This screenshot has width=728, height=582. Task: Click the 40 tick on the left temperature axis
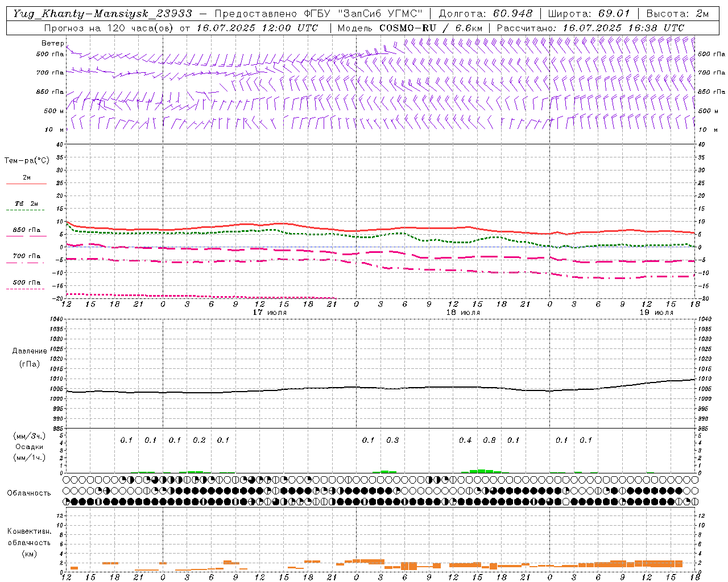pyautogui.click(x=59, y=144)
